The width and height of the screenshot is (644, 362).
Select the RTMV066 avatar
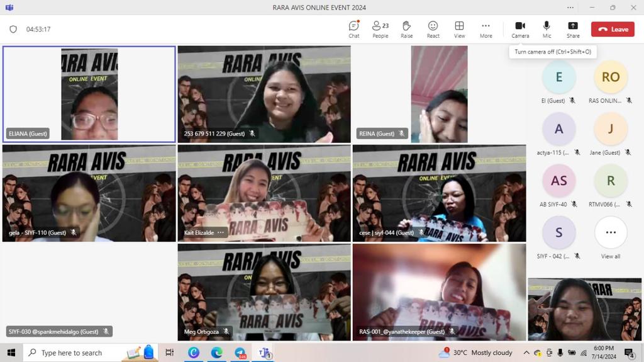click(x=611, y=181)
